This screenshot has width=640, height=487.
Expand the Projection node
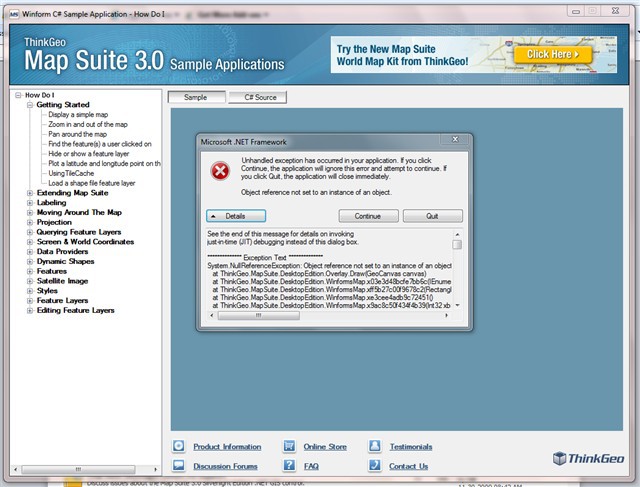[x=30, y=222]
